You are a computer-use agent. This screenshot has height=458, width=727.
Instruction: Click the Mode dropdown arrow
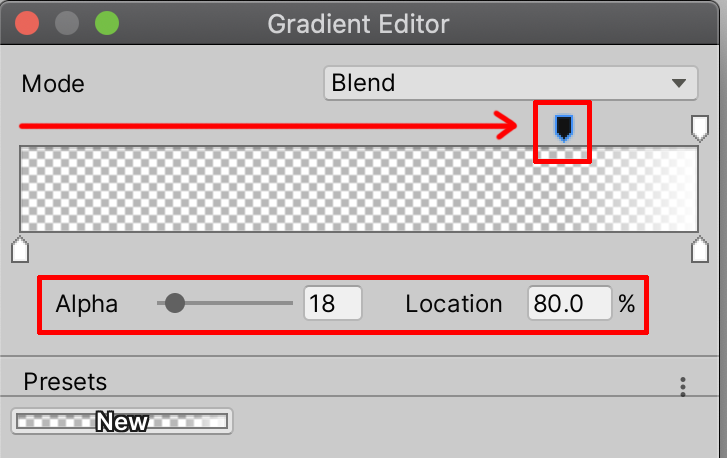pos(679,83)
